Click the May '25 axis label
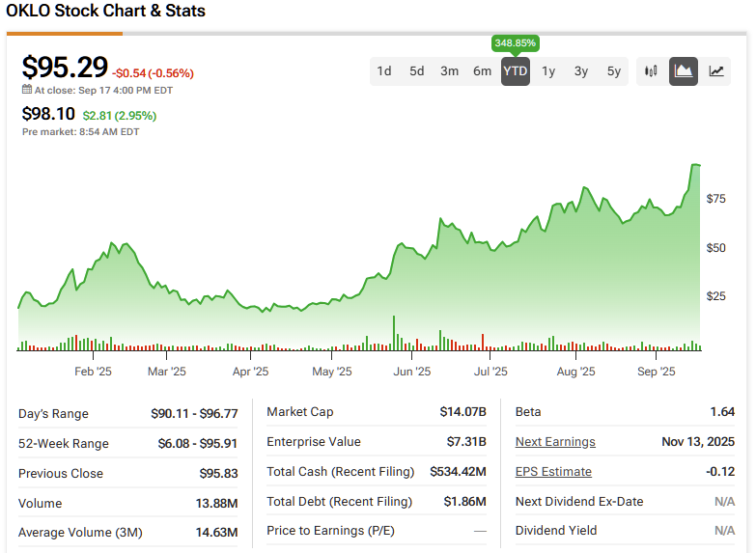The height and width of the screenshot is (553, 756). pos(332,372)
